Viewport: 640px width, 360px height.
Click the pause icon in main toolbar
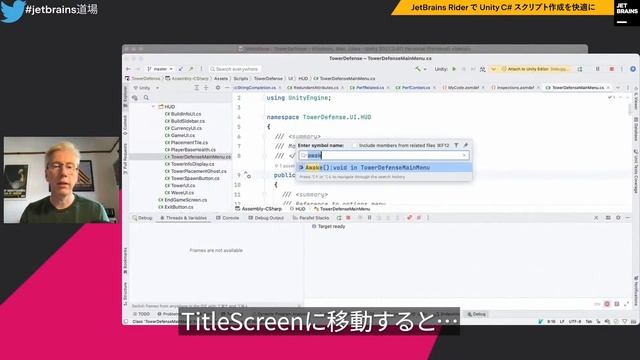tap(598, 69)
